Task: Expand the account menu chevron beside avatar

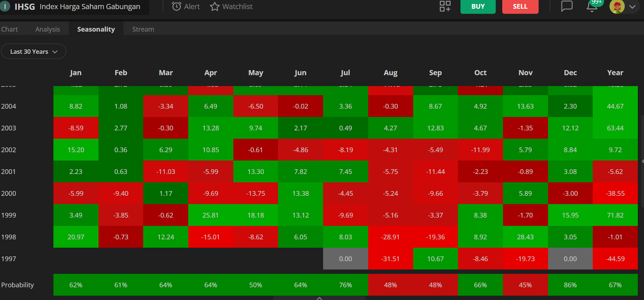Action: [x=632, y=7]
